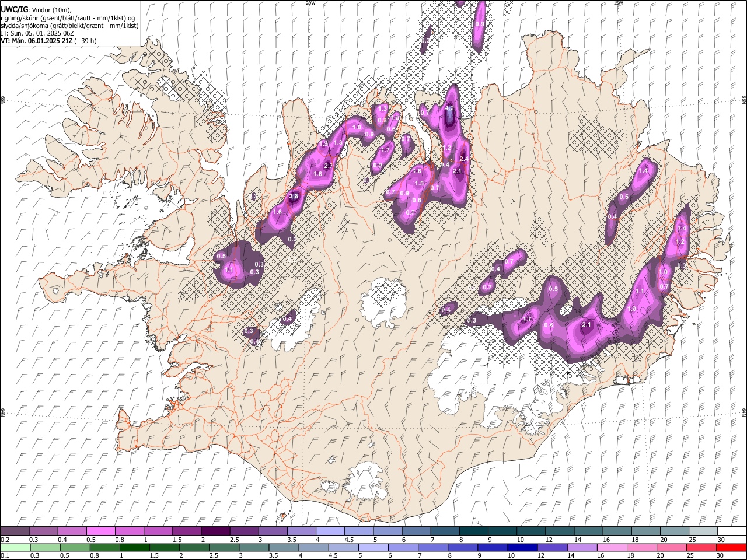747x560 pixels.
Task: Select the 16–18 light pink rain swatch
Action: tap(612, 547)
